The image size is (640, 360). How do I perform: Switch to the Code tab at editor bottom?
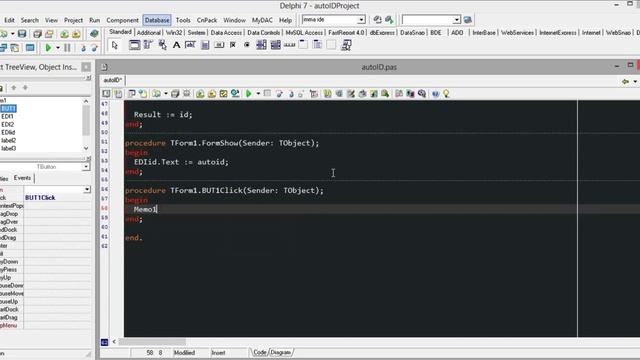tap(260, 352)
